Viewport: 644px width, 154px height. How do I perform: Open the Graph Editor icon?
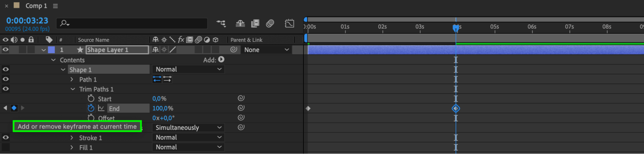(x=289, y=23)
